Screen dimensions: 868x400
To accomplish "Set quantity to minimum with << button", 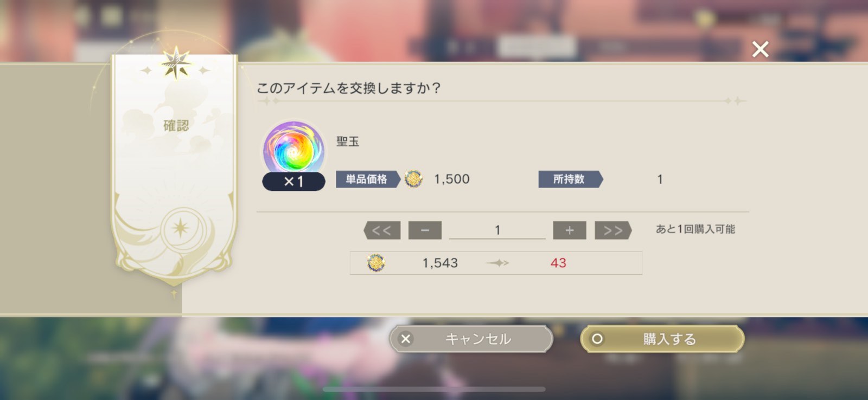I will point(382,230).
